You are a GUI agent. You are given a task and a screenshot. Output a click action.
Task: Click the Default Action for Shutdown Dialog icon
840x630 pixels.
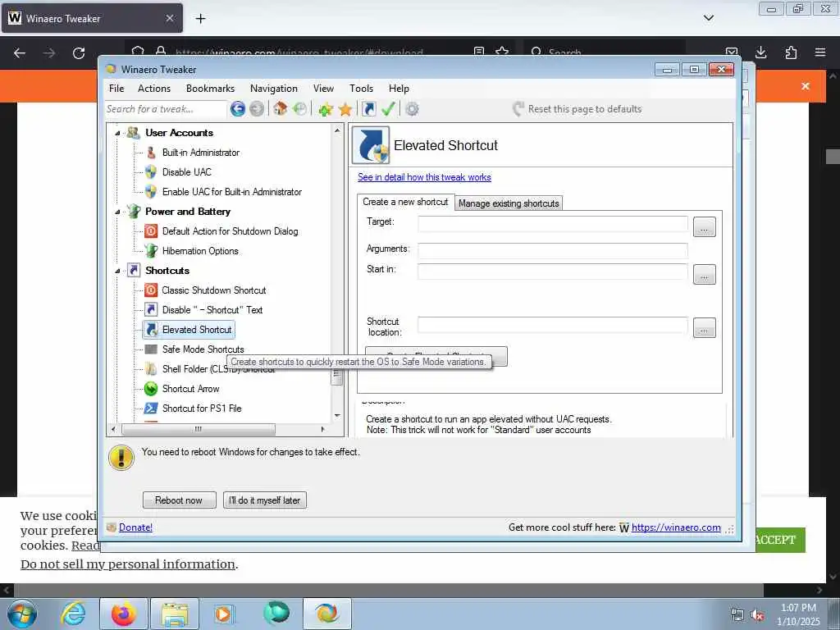click(151, 231)
